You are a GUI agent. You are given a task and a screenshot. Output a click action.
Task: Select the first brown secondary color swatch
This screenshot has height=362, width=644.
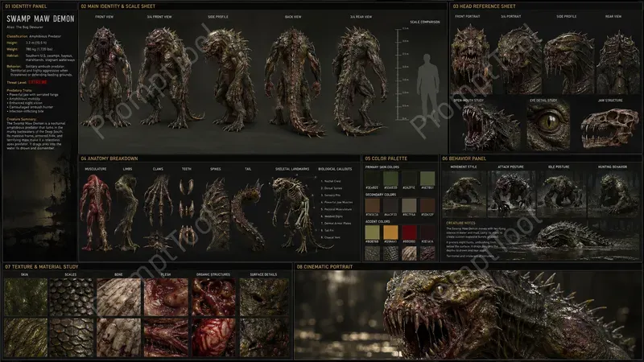click(373, 206)
